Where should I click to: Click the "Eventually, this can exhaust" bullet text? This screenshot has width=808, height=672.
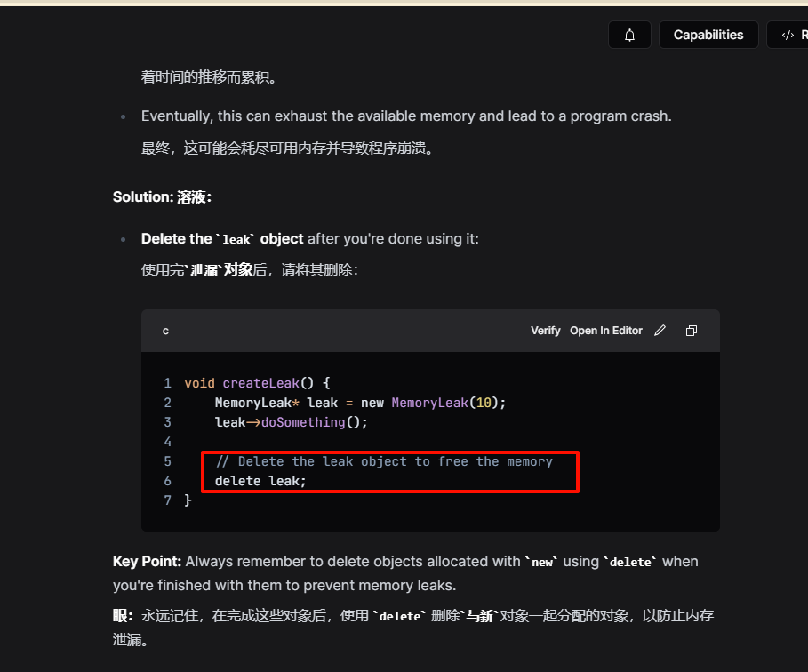[x=406, y=116]
